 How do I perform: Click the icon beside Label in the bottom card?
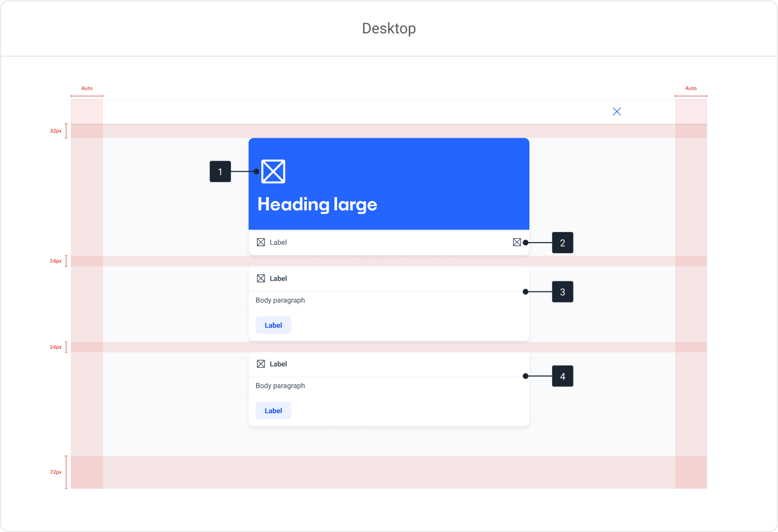tap(261, 364)
